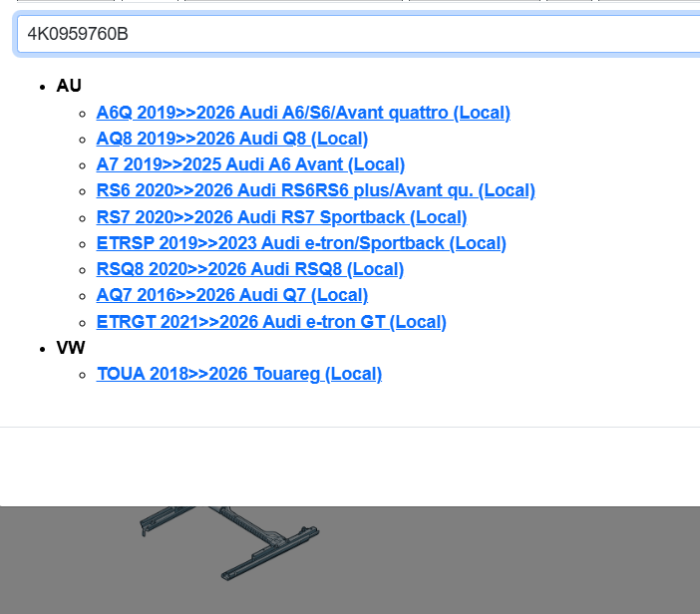Pick the entry ending in 2023
Viewport: 700px width, 614px height.
(x=301, y=243)
